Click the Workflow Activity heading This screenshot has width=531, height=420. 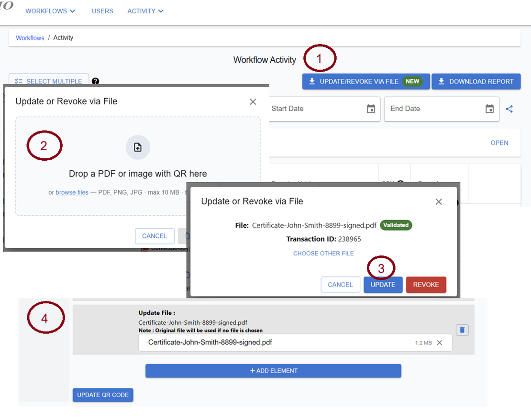click(265, 60)
